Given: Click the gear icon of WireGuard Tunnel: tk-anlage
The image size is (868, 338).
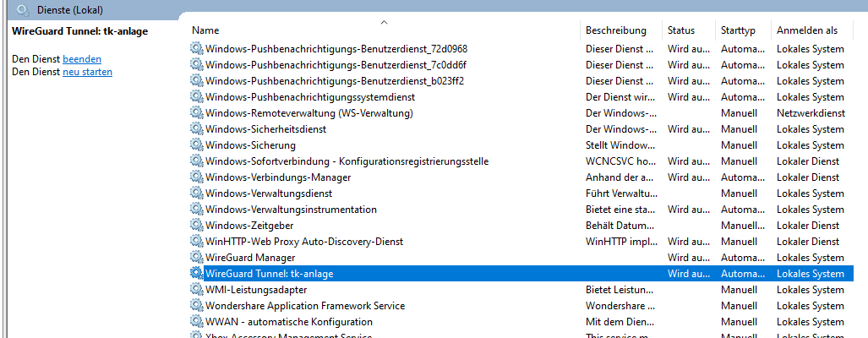Looking at the screenshot, I should pyautogui.click(x=197, y=274).
